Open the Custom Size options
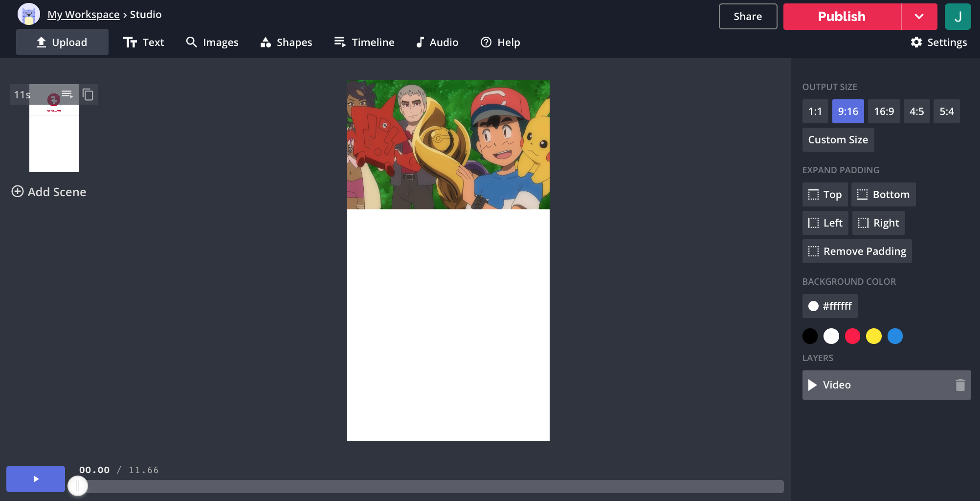This screenshot has height=501, width=980. click(x=838, y=140)
